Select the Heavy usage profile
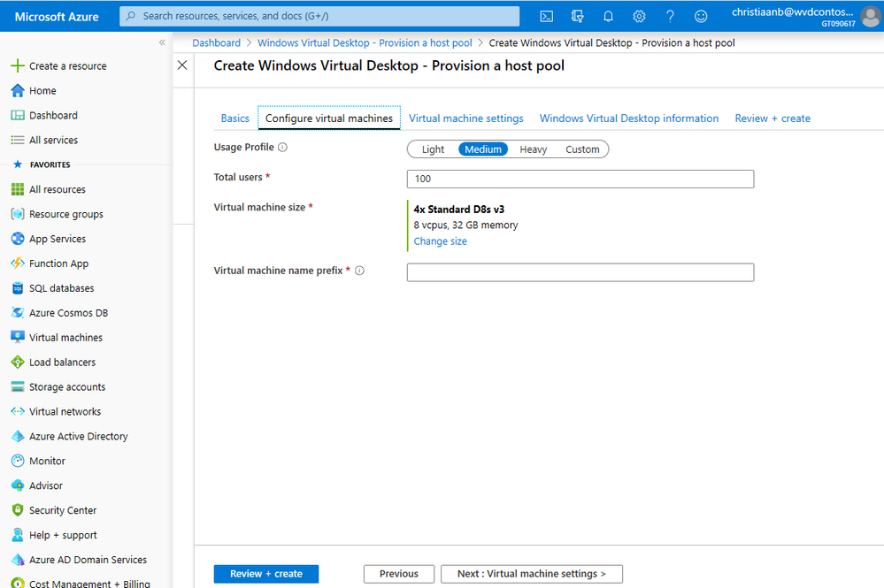Screen dimensions: 884x588 [x=534, y=149]
